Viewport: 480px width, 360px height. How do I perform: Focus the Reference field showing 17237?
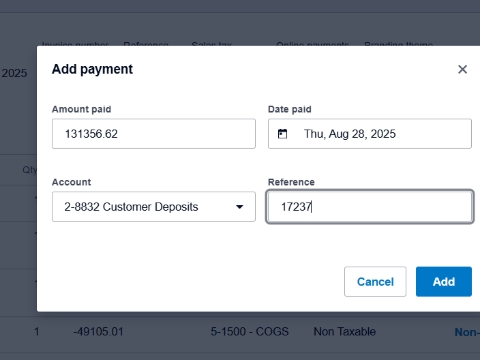point(370,207)
